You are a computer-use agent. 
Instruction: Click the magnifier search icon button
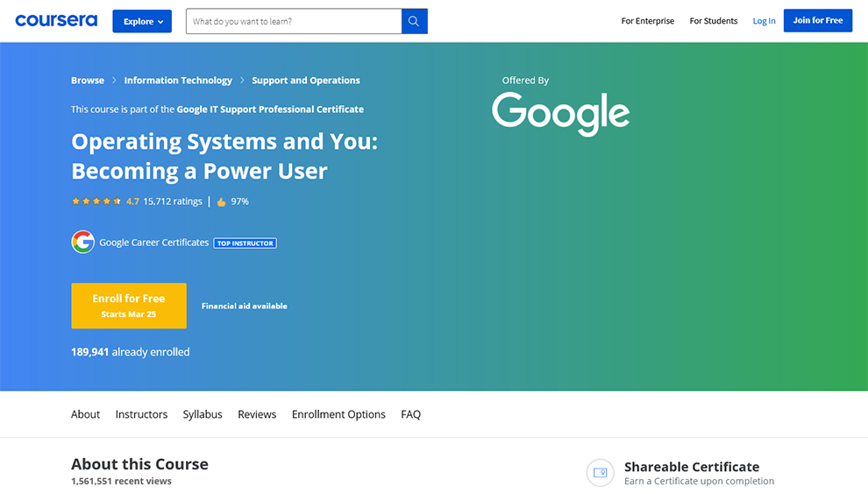414,21
